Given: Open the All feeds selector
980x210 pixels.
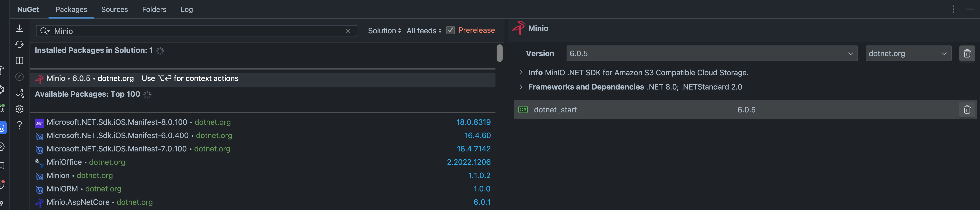Looking at the screenshot, I should (424, 30).
